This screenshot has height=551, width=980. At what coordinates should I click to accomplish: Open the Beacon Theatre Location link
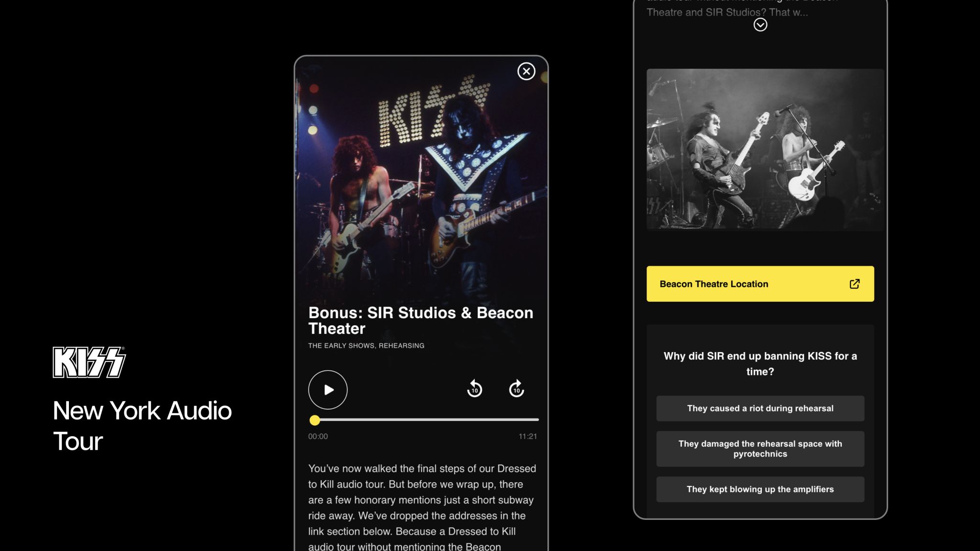pos(760,284)
